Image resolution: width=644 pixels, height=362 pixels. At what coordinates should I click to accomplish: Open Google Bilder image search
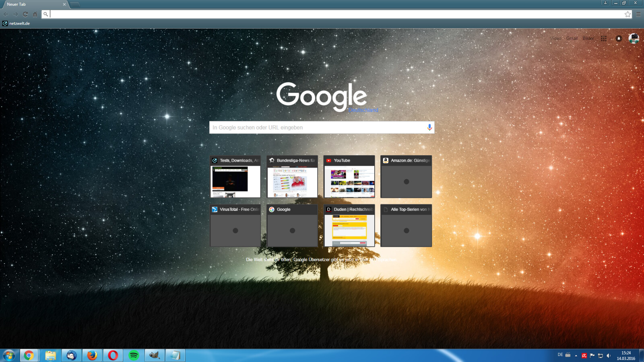coord(588,38)
